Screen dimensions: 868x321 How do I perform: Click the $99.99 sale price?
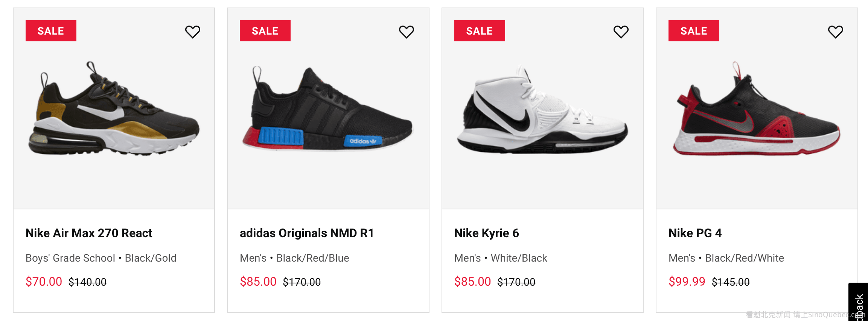[x=687, y=282]
